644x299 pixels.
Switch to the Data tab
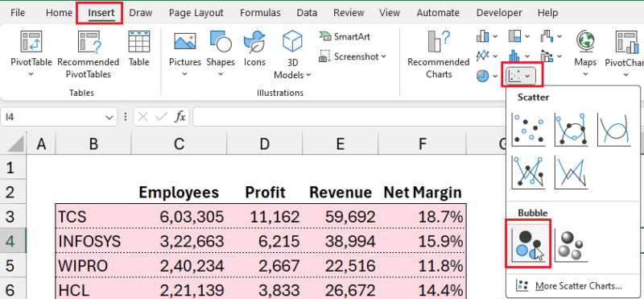(x=307, y=13)
